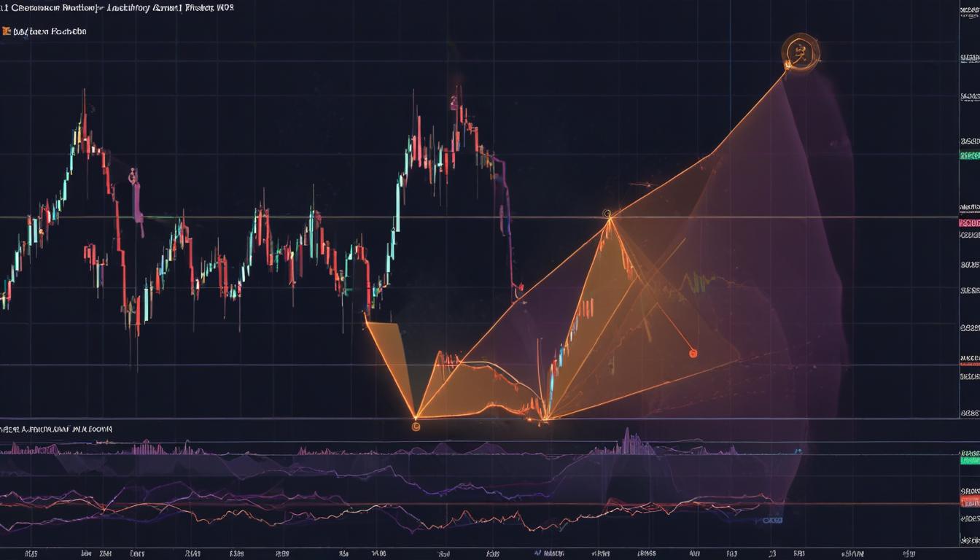Screen dimensions: 980x560
Task: Click the pattern's bottom-center glowing vertex point
Action: point(545,419)
